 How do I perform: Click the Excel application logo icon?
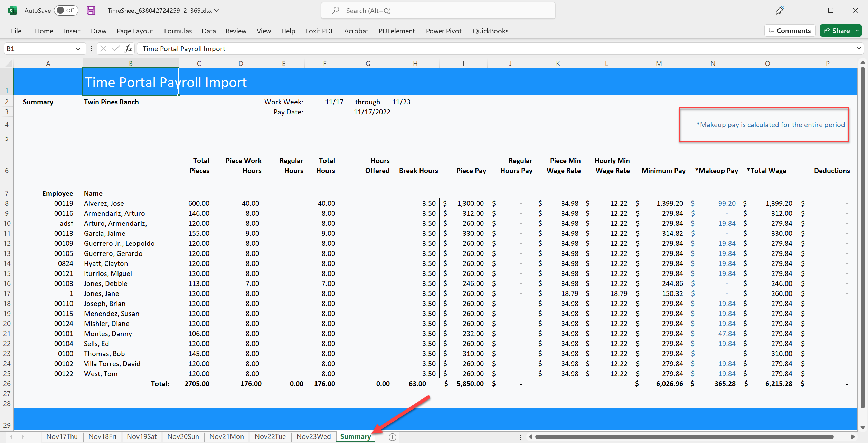12,10
